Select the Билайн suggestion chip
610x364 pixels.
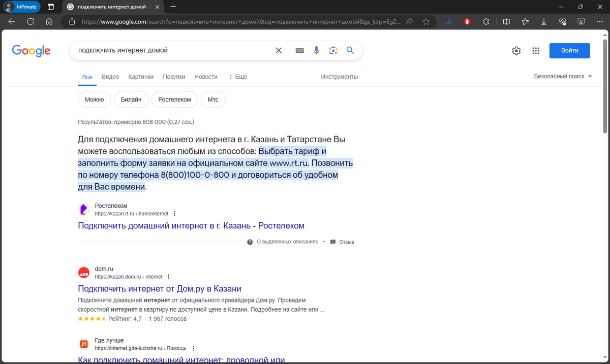click(131, 100)
